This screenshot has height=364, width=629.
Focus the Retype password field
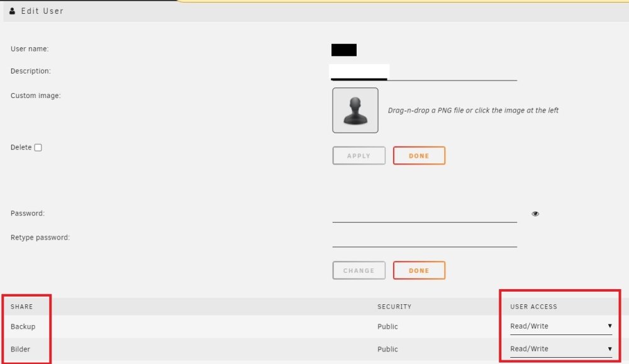pos(425,239)
